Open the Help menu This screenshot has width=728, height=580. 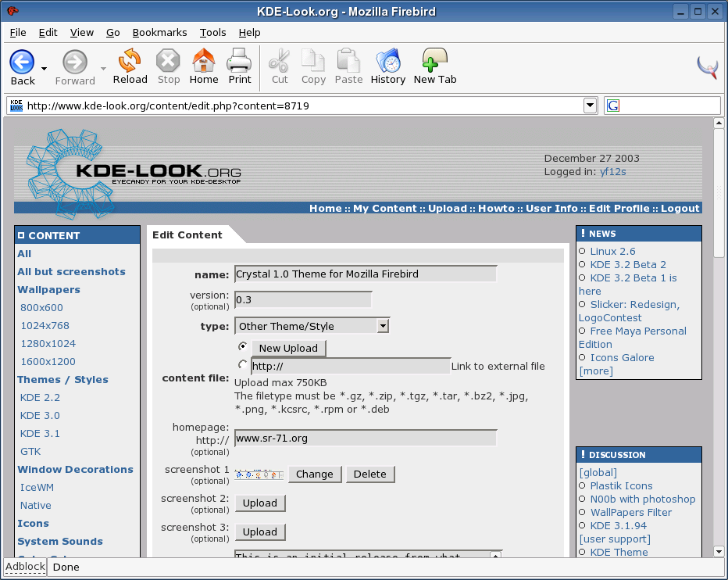249,33
